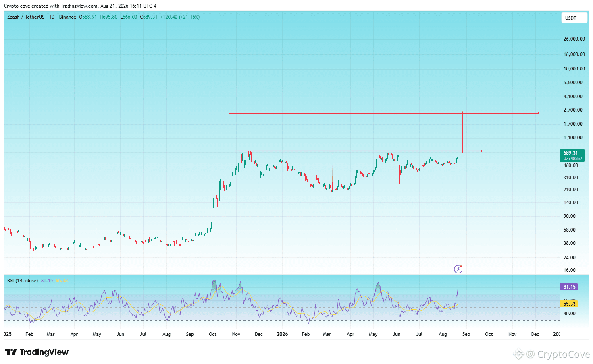Click the 310.00 price axis label
The image size is (593, 364).
(x=571, y=178)
